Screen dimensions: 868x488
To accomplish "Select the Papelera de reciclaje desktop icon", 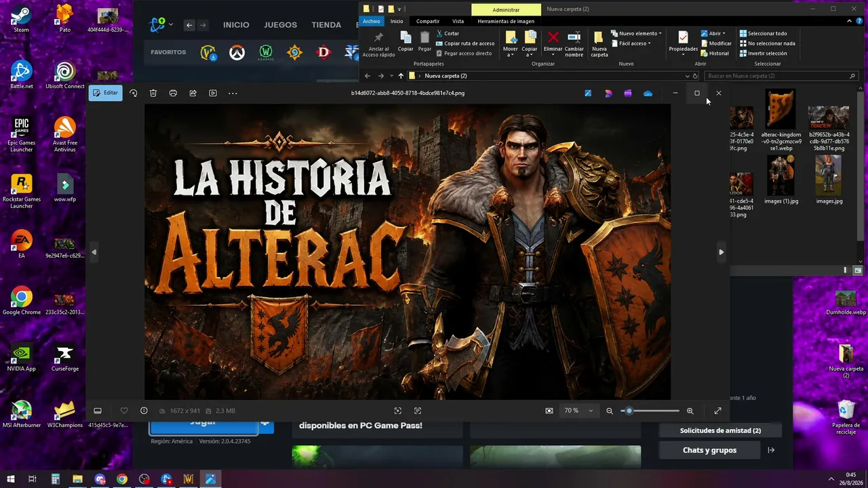I will [x=846, y=418].
